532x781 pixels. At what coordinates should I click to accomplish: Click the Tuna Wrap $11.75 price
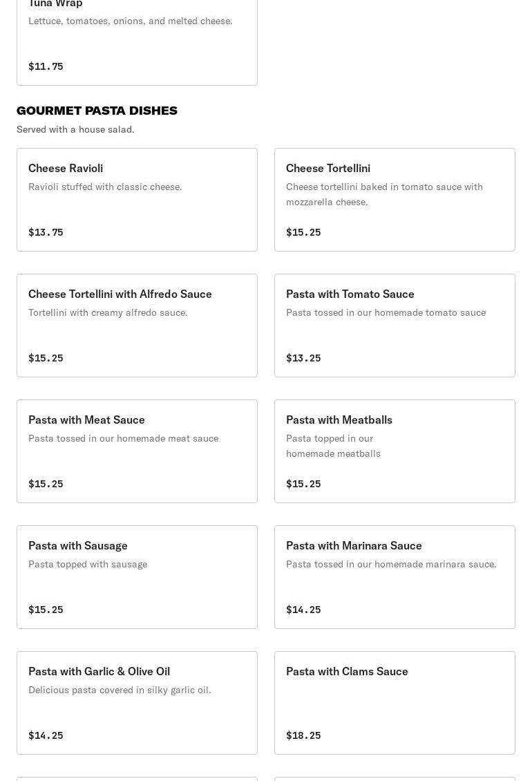point(46,66)
